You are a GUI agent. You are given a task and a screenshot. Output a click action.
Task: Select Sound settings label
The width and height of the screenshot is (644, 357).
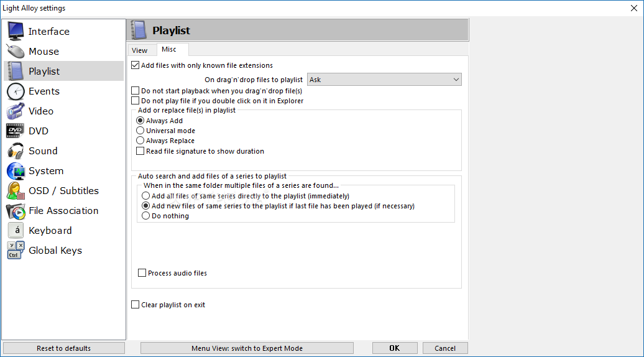coord(43,151)
